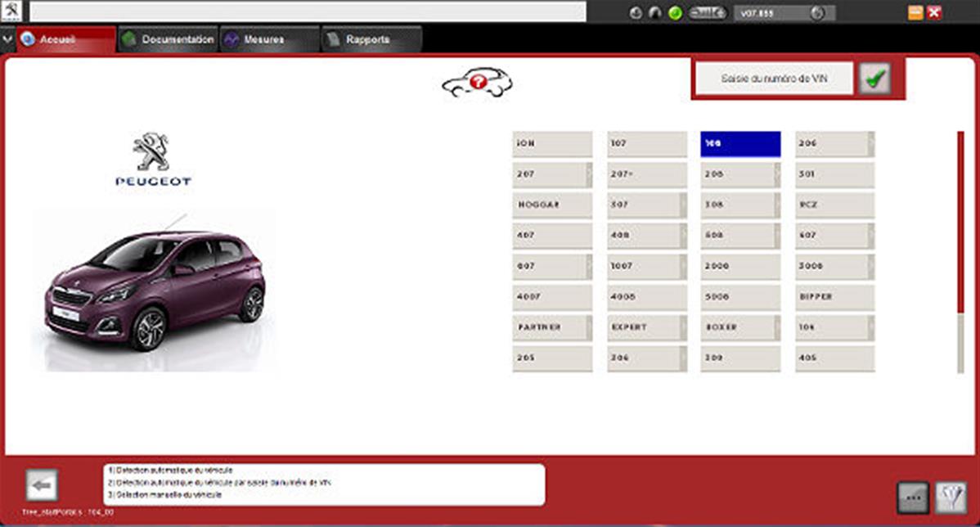This screenshot has width=980, height=527.
Task: Select the 205 model
Action: (552, 358)
